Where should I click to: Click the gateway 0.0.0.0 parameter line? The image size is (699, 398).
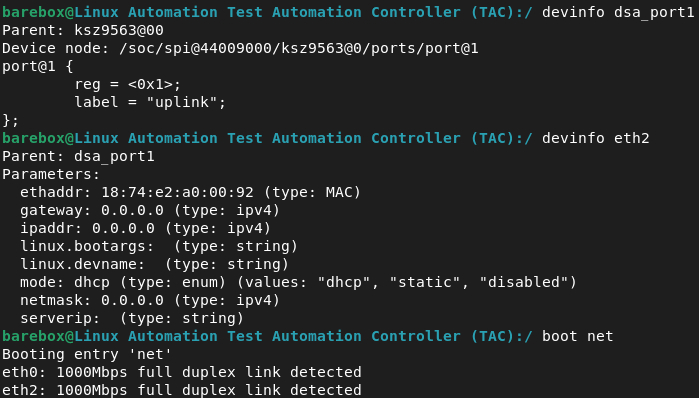click(150, 210)
